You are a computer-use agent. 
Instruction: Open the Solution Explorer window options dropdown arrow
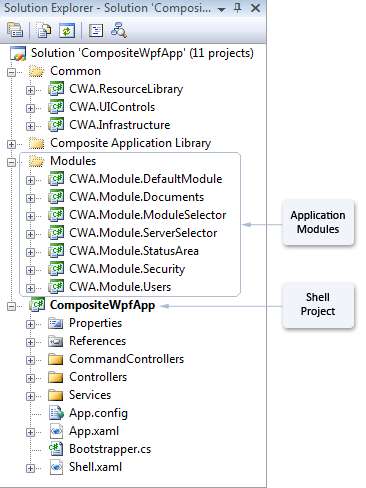click(221, 9)
